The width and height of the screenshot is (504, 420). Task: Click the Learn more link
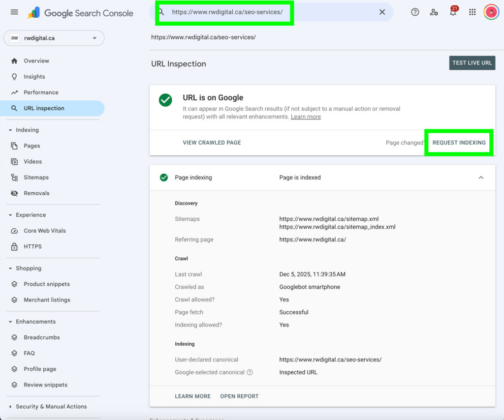(306, 117)
